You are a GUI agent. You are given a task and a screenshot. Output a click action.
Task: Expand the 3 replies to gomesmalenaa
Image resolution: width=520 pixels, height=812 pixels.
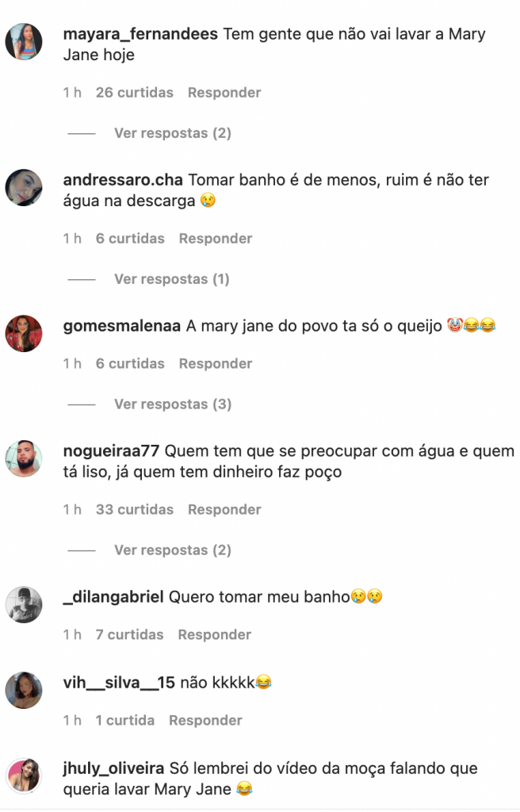point(173,404)
